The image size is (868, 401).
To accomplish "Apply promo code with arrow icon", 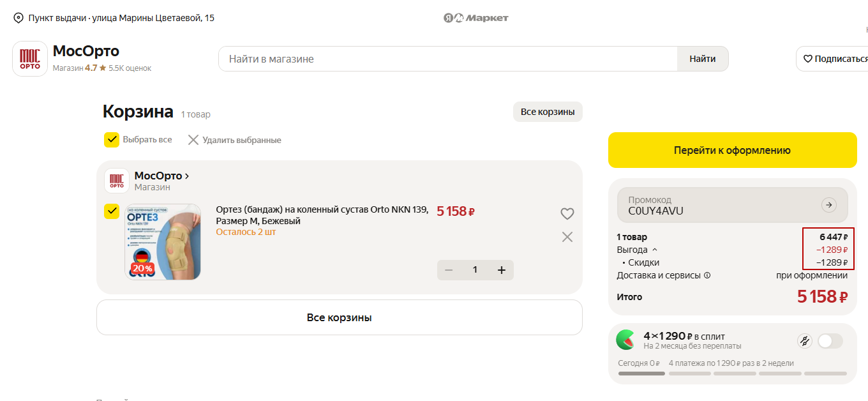I will click(828, 205).
